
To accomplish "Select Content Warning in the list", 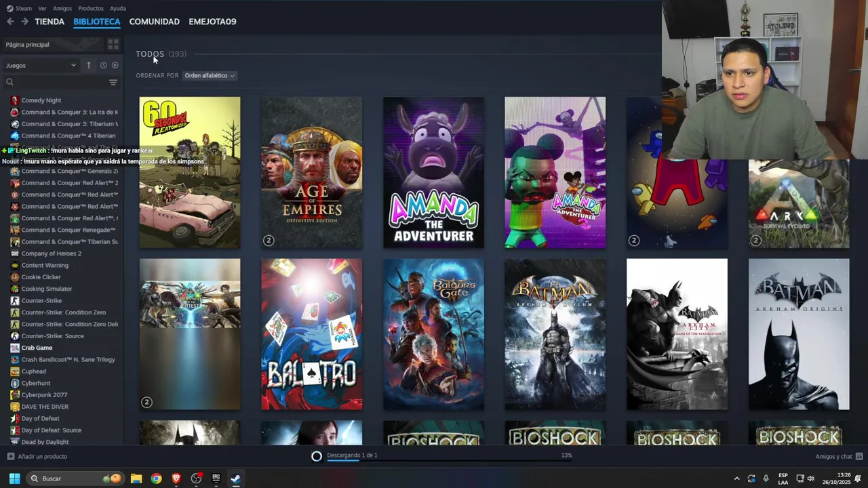I will (45, 266).
